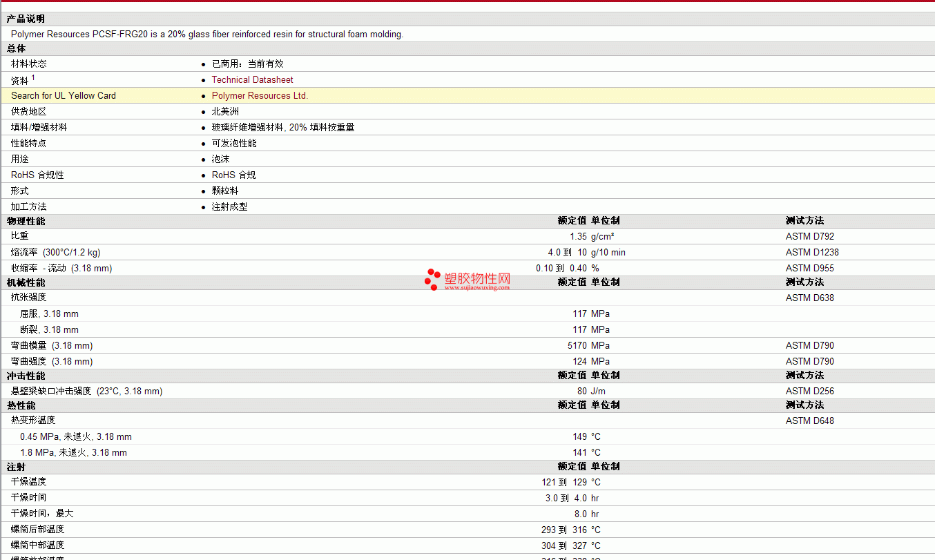The image size is (935, 560).
Task: Click the 物理性能 section header
Action: pyautogui.click(x=26, y=221)
